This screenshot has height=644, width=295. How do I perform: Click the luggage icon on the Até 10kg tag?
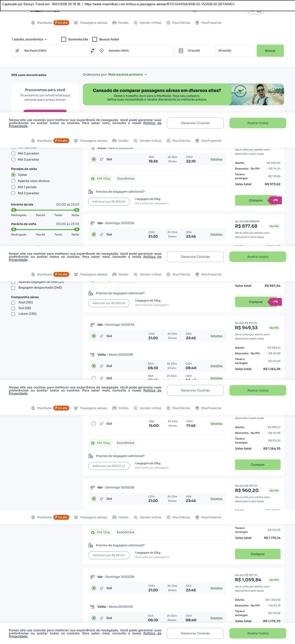pyautogui.click(x=93, y=179)
